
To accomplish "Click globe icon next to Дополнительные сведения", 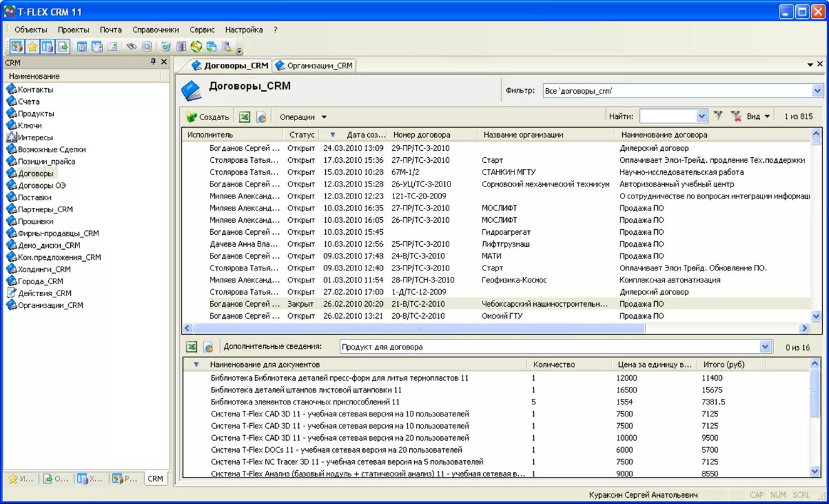I will point(209,347).
